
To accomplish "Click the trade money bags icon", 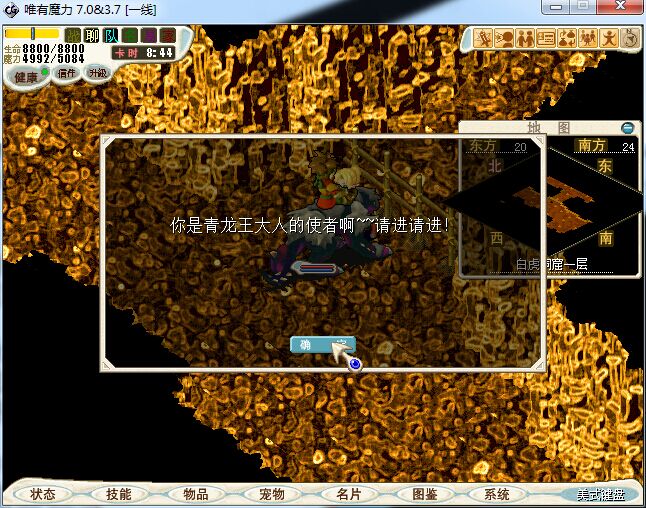I will (567, 39).
